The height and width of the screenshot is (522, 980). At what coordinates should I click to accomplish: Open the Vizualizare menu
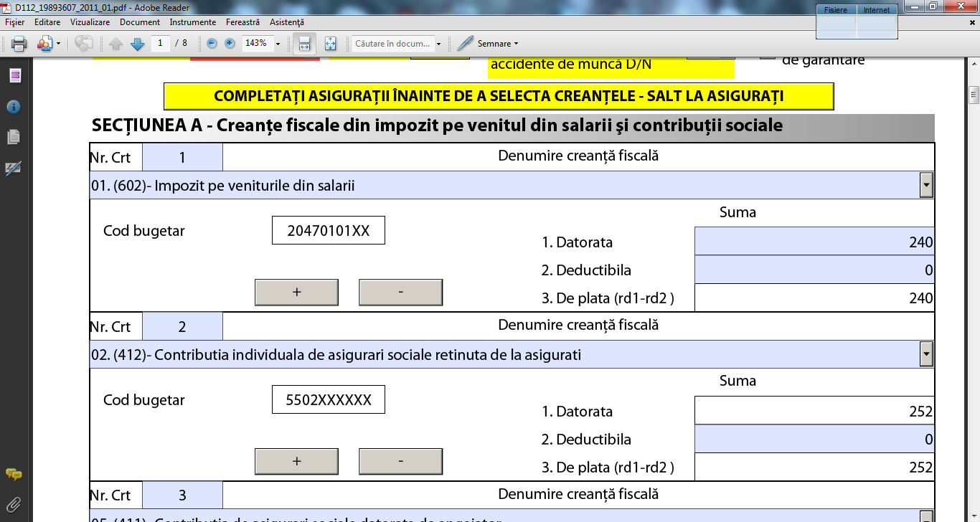coord(90,22)
